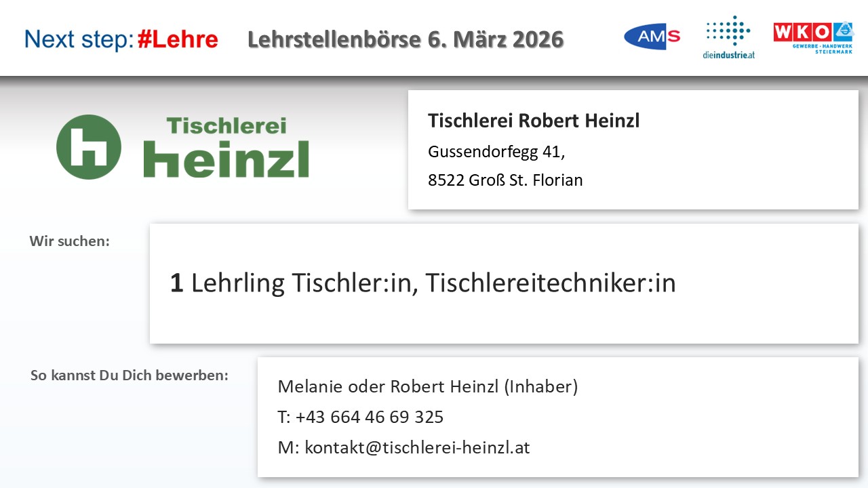This screenshot has height=488, width=868.
Task: Click the AMS logo
Action: (x=652, y=37)
